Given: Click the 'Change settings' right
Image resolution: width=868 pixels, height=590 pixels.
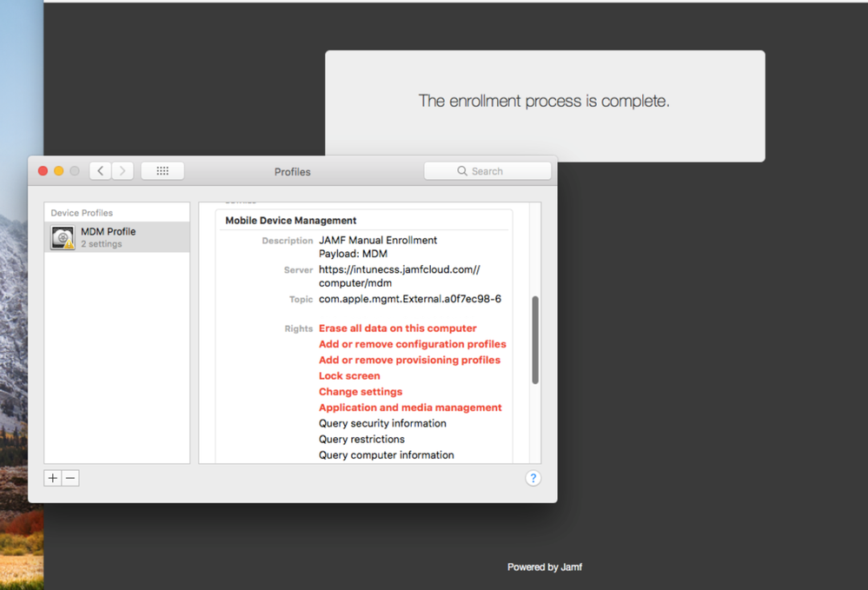Looking at the screenshot, I should (361, 392).
